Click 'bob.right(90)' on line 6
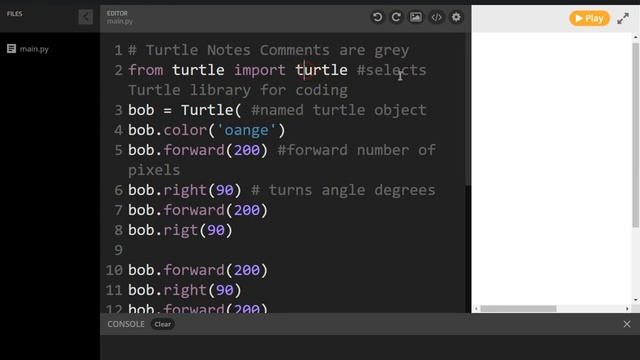Image resolution: width=640 pixels, height=360 pixels. [x=185, y=190]
